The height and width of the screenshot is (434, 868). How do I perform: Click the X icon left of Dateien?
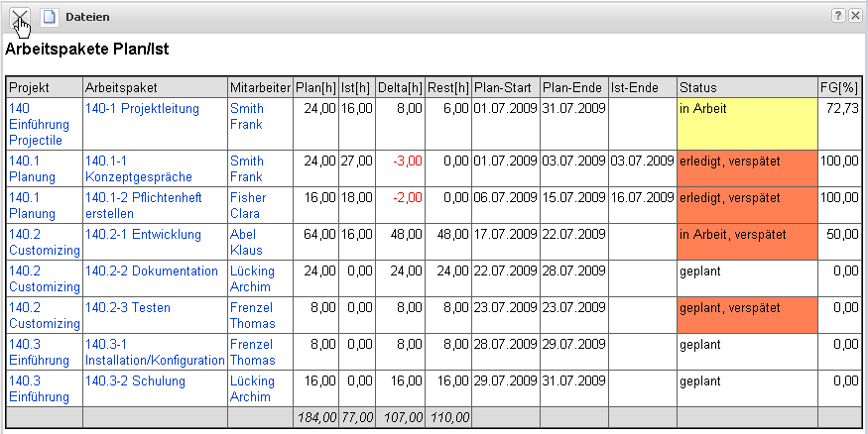19,17
